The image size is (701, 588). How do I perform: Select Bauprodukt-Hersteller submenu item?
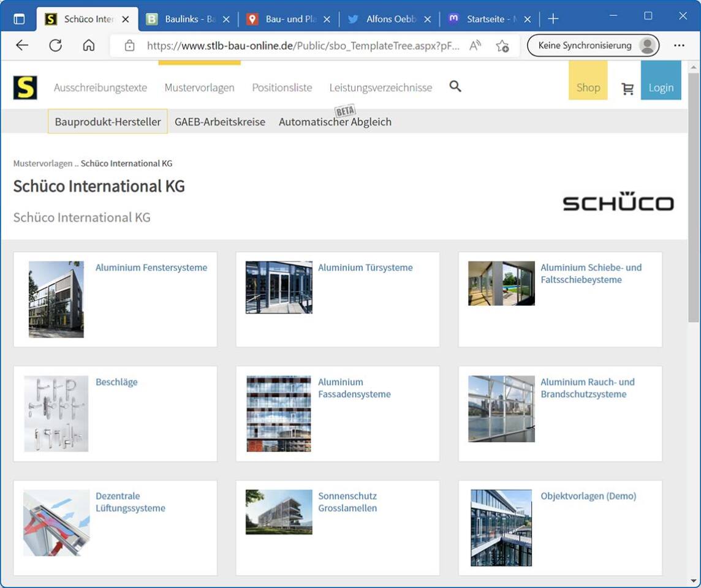coord(108,121)
